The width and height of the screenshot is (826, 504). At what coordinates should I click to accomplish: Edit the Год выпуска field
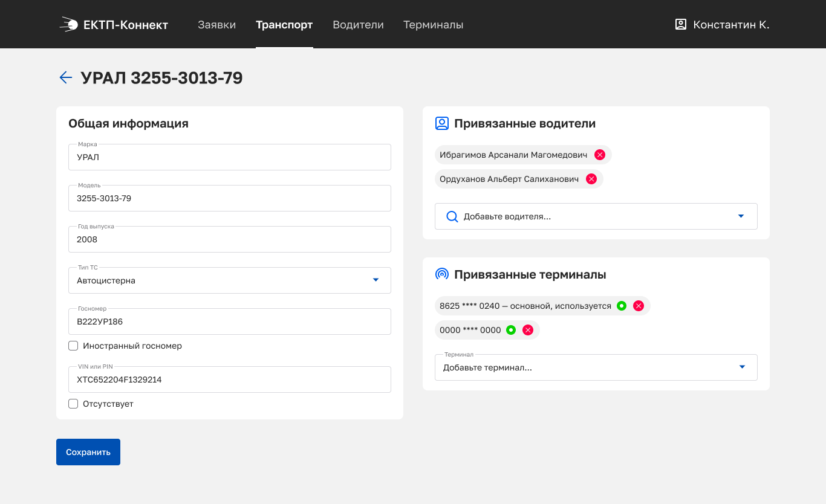click(x=230, y=239)
